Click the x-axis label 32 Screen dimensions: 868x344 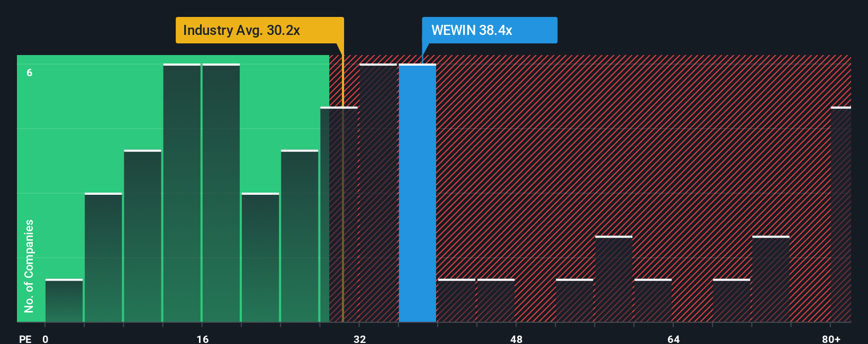pos(360,339)
